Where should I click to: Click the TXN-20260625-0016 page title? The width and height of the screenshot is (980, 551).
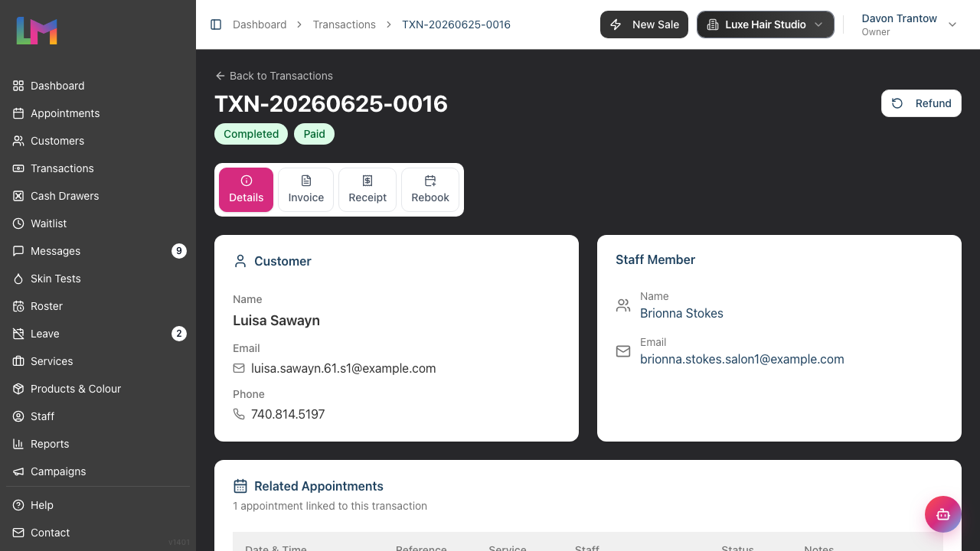point(331,103)
